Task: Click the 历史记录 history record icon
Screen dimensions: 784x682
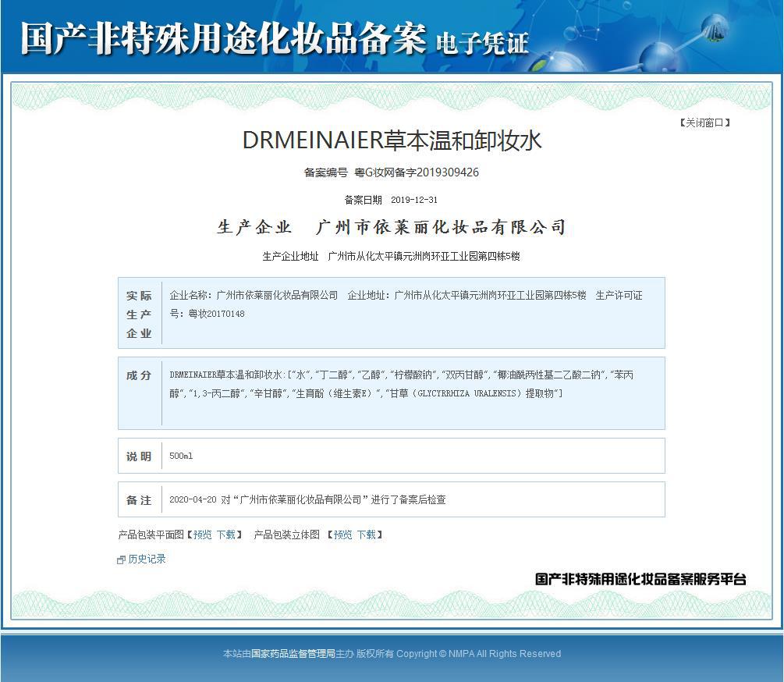Action: coord(121,559)
